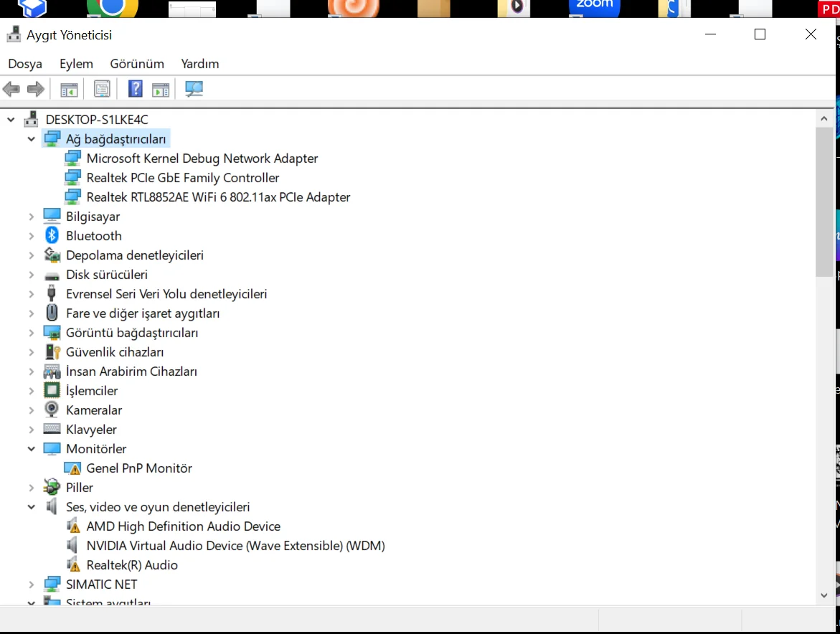
Task: Expand the Piller category arrow
Action: 31,487
